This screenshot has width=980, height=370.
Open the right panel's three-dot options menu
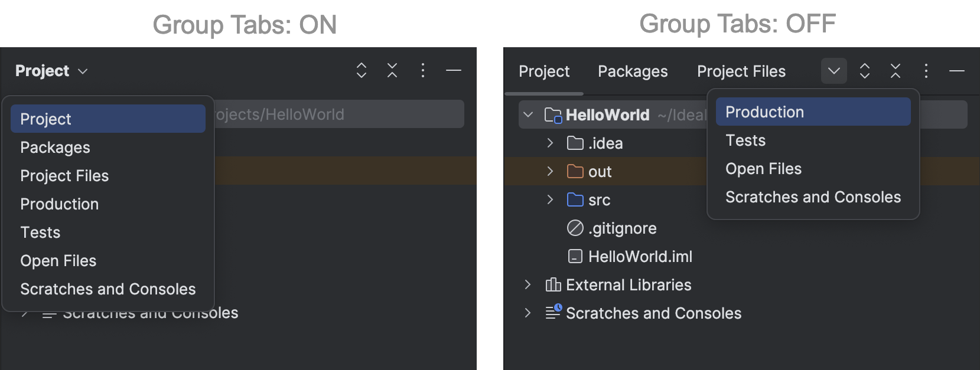coord(926,71)
